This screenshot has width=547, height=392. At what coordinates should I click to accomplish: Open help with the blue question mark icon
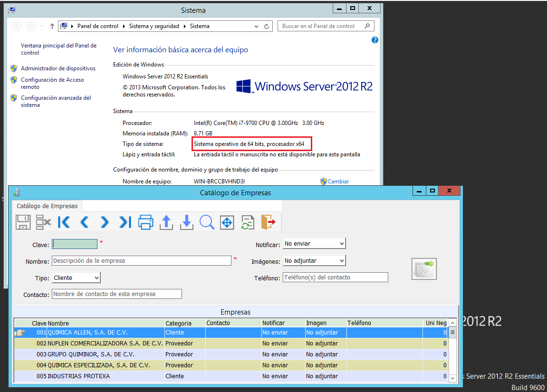tap(374, 40)
